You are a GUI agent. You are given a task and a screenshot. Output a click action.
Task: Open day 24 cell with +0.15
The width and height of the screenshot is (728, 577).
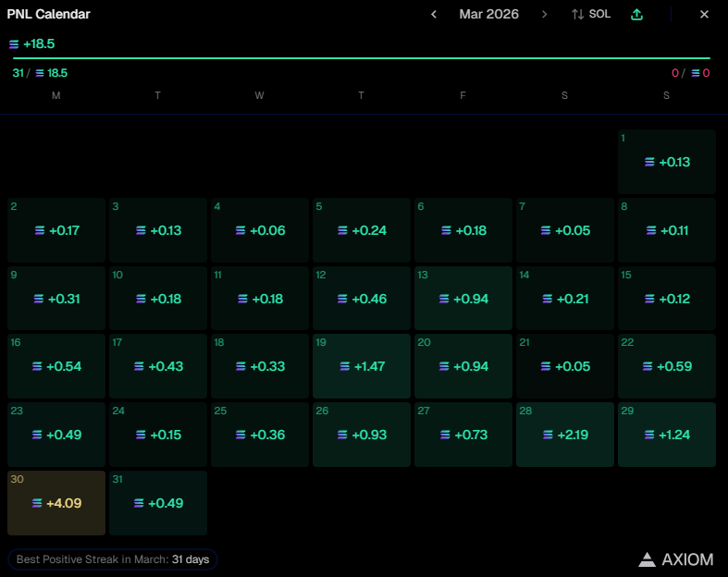pyautogui.click(x=158, y=435)
